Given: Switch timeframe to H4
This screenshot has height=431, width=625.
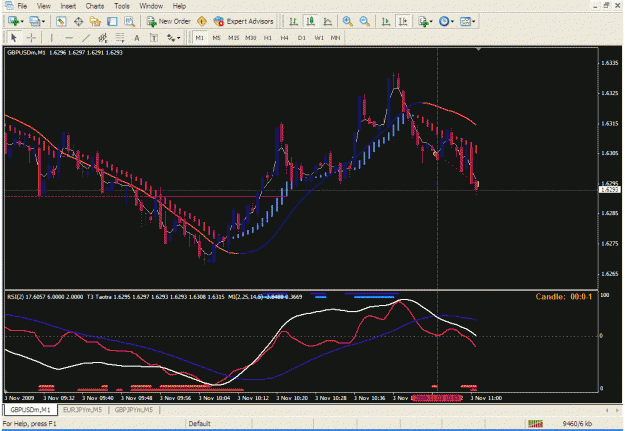Looking at the screenshot, I should coord(284,38).
